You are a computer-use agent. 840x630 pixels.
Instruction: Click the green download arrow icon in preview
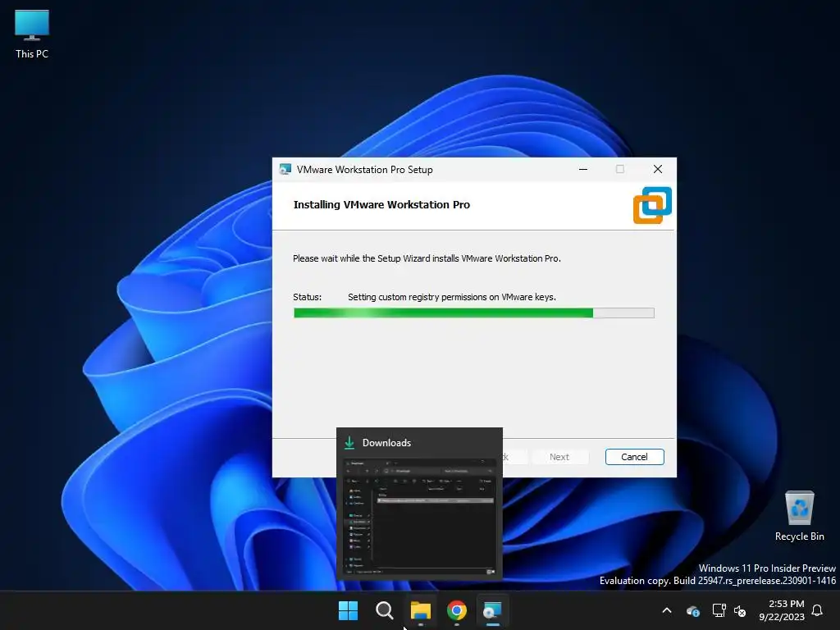(x=349, y=442)
